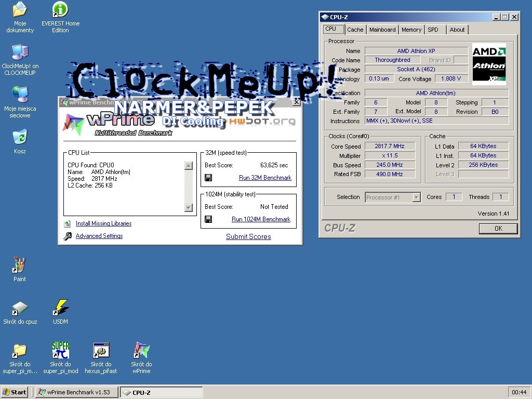This screenshot has width=532, height=399.
Task: Click Submit Scores link in wPrime
Action: coord(248,236)
